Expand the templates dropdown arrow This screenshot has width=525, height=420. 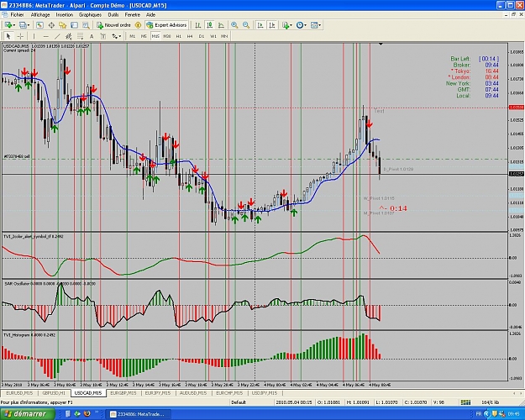point(320,25)
